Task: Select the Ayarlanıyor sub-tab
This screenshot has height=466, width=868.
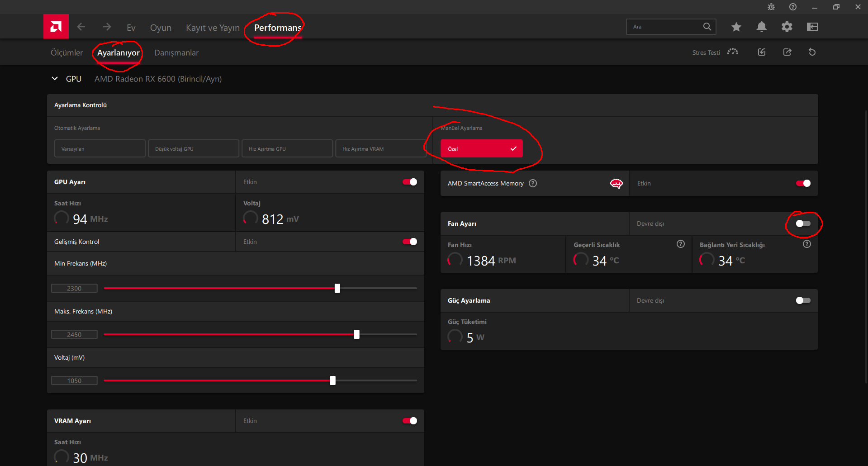Action: pyautogui.click(x=119, y=52)
